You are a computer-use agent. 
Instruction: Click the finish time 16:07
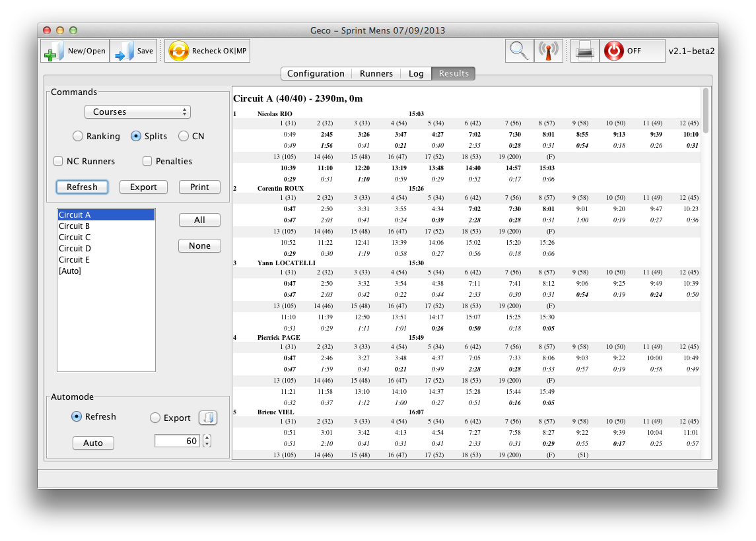coord(417,412)
